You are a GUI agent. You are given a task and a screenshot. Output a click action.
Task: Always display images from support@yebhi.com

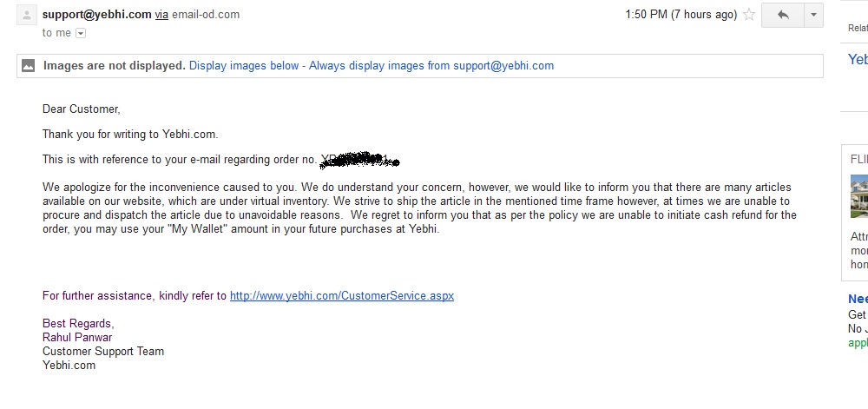point(431,65)
